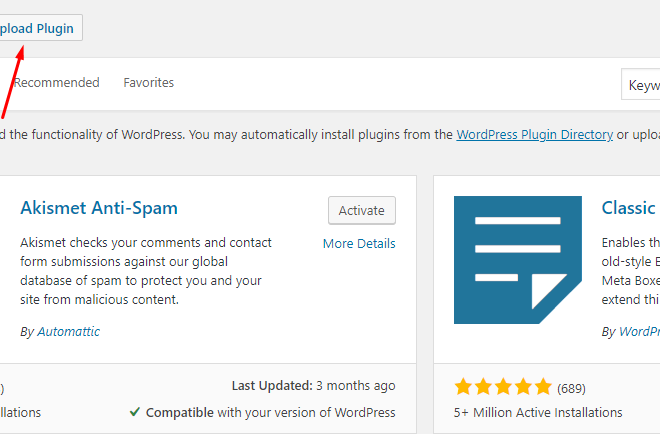Click the Classic Editor plugin icon
Image resolution: width=660 pixels, height=434 pixels.
tap(518, 260)
